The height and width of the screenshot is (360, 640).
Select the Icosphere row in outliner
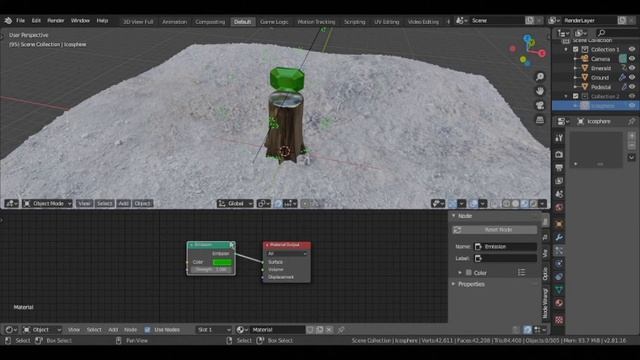pos(596,105)
